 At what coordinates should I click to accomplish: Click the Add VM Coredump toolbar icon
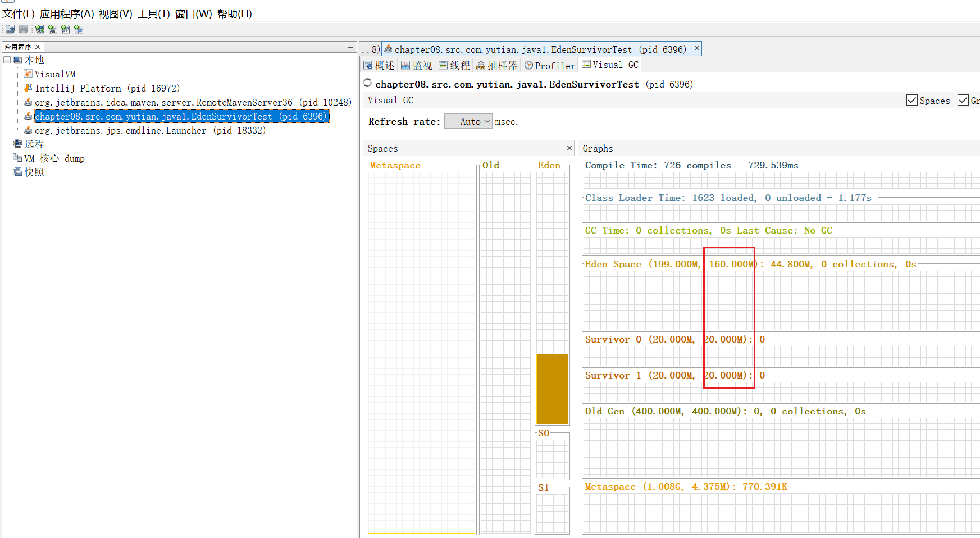point(66,29)
